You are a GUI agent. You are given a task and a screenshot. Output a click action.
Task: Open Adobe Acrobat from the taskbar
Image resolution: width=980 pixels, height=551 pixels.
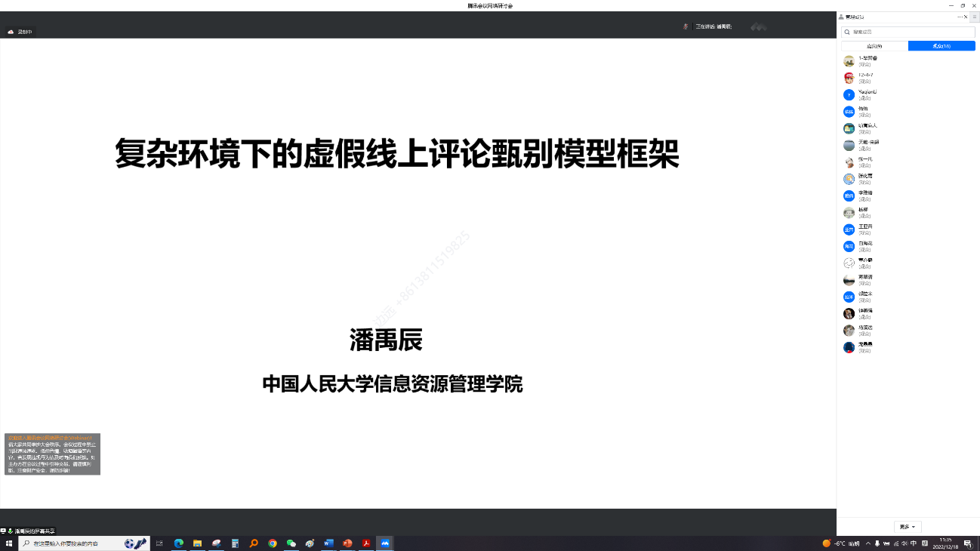coord(366,543)
